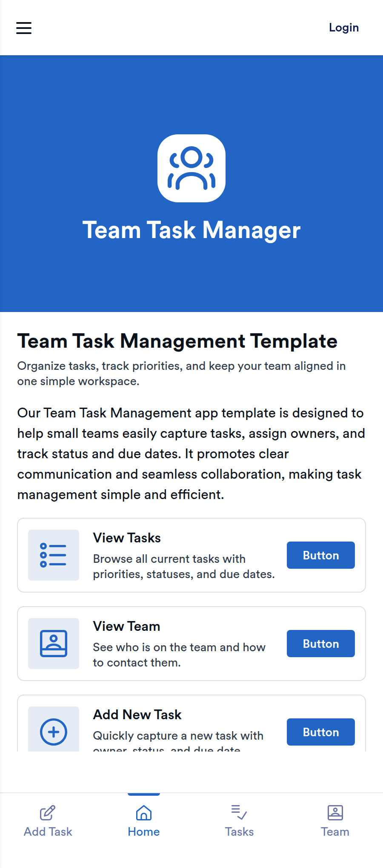
Task: Click the list icon in View Tasks card
Action: (x=54, y=555)
